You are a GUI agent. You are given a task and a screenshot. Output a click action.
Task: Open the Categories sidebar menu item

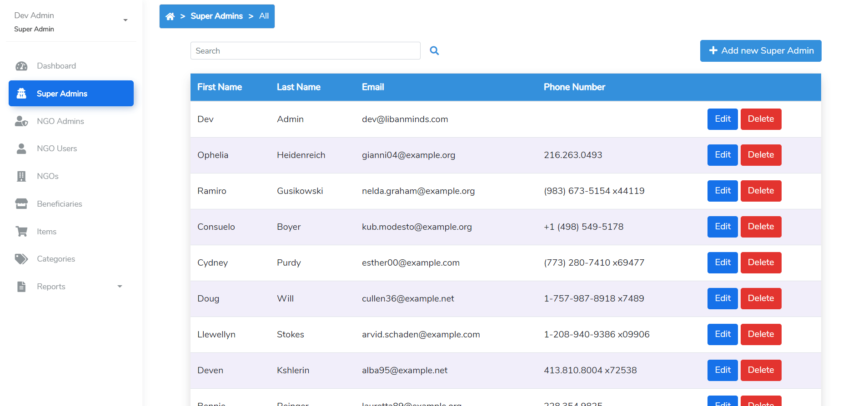click(x=56, y=259)
